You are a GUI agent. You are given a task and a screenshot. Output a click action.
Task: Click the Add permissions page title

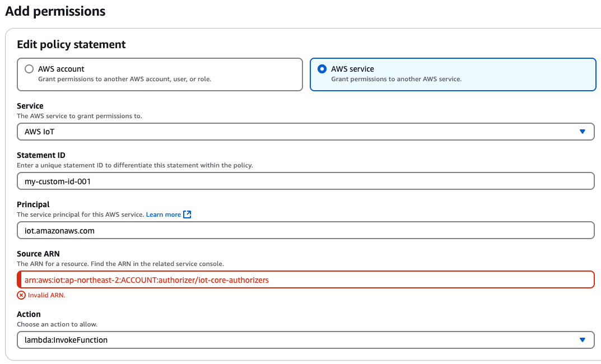point(55,11)
